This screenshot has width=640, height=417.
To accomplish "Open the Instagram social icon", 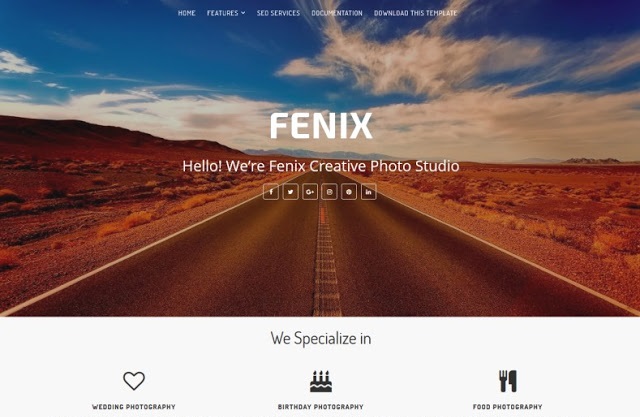I will (x=329, y=192).
